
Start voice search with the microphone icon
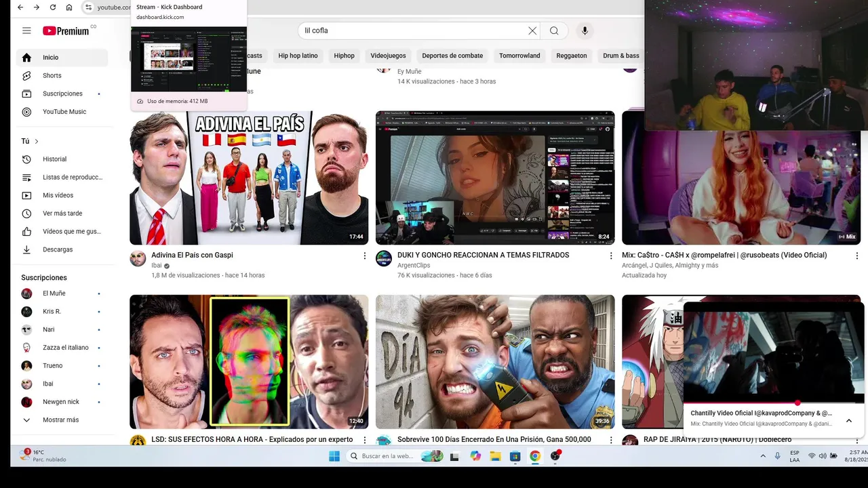coord(585,30)
